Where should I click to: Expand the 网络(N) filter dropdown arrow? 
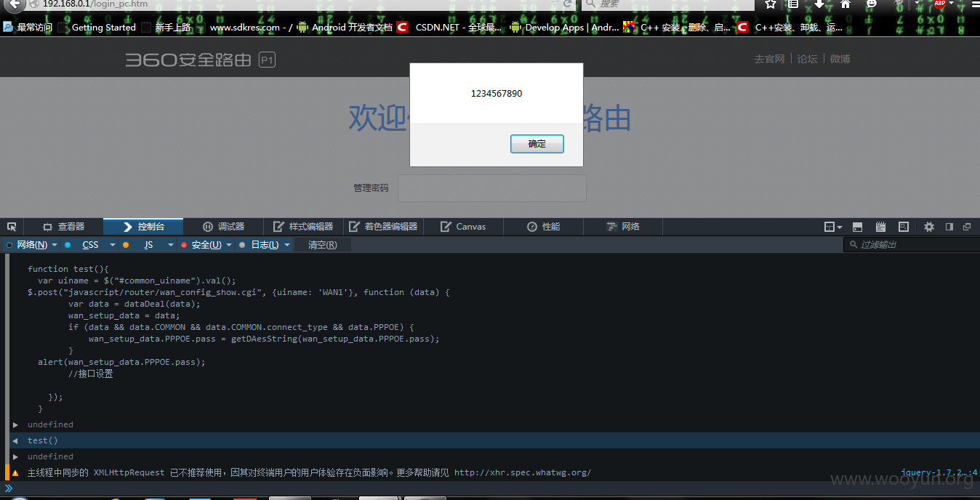pos(55,245)
